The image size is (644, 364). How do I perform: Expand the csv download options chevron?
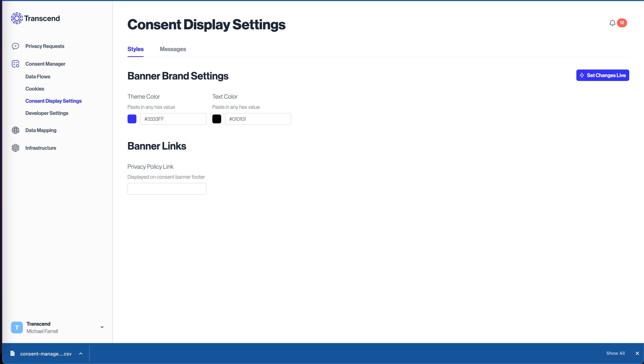[x=81, y=353]
